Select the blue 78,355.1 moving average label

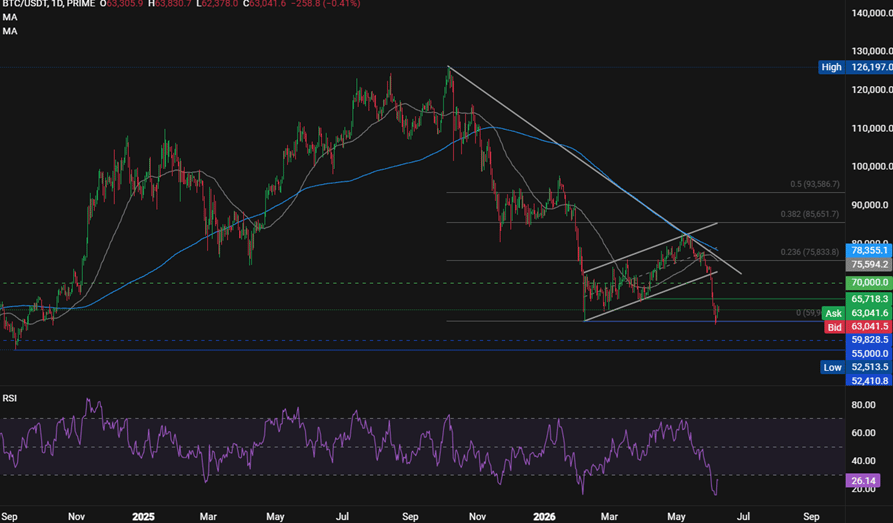(869, 251)
